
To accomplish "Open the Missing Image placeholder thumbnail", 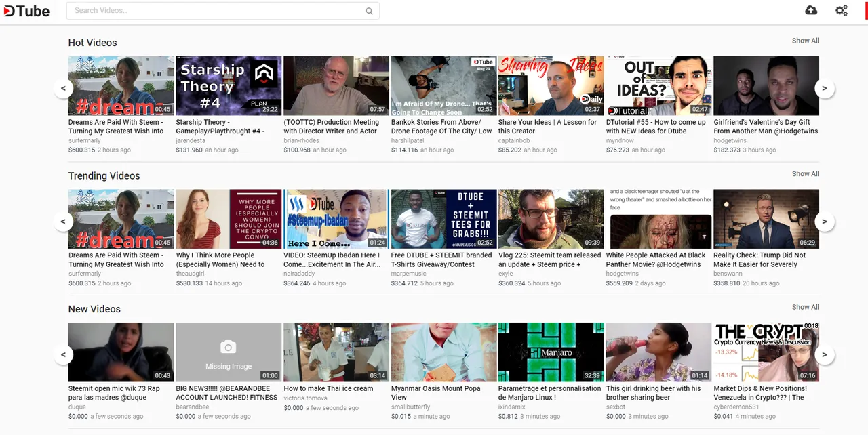I will point(229,352).
